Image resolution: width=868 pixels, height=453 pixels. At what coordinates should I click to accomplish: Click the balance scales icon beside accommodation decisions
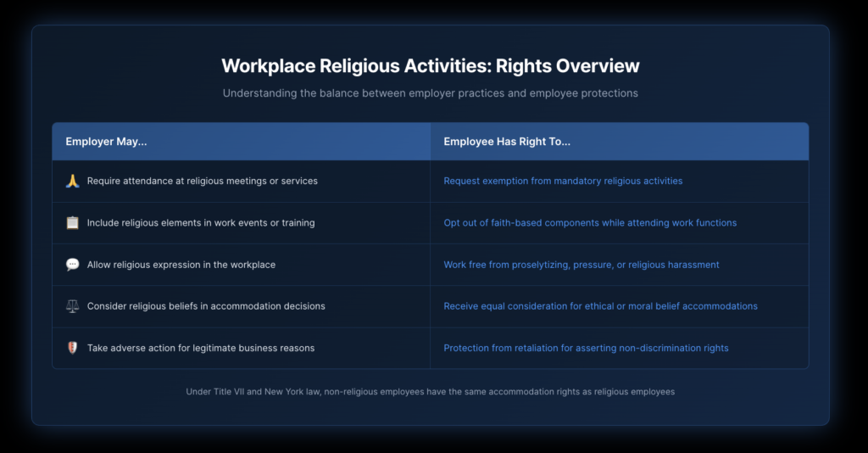point(73,306)
